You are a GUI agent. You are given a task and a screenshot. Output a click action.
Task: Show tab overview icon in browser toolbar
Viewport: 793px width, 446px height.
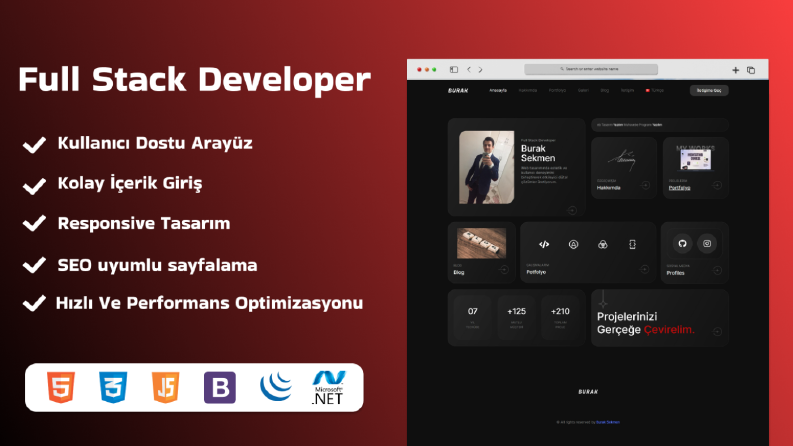[751, 70]
